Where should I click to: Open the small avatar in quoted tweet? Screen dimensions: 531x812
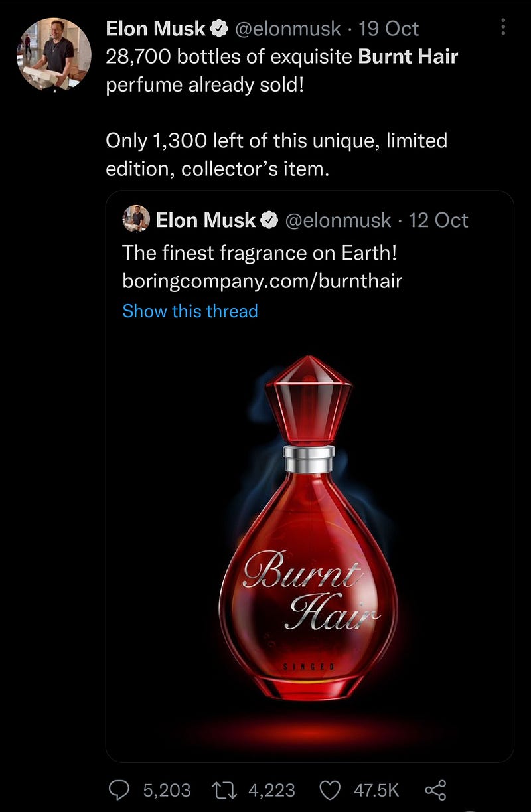tap(136, 219)
